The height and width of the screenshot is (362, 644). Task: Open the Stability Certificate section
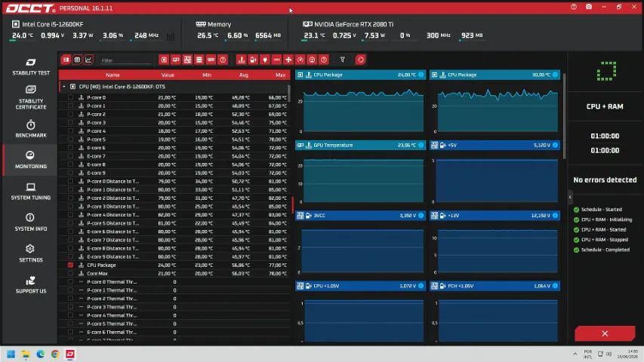tap(31, 98)
